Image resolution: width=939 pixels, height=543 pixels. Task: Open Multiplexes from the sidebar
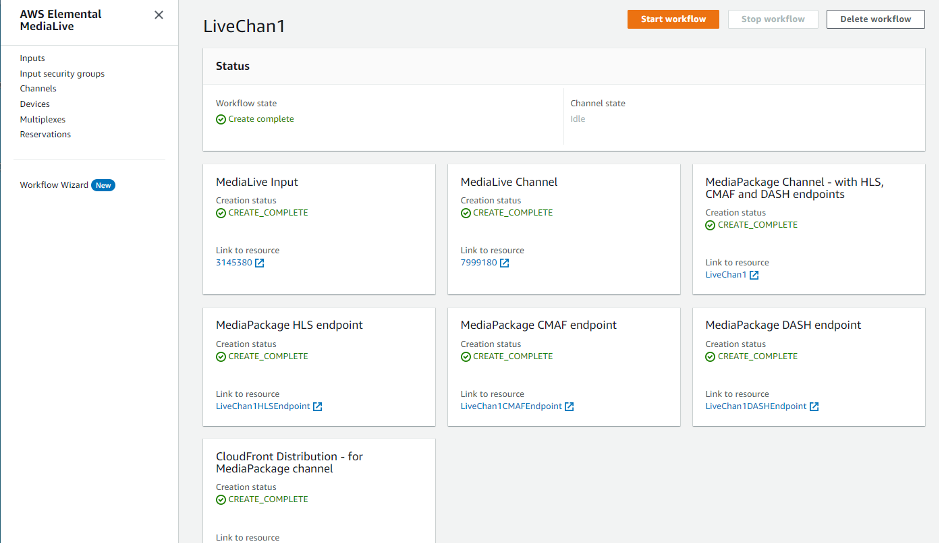tap(43, 119)
